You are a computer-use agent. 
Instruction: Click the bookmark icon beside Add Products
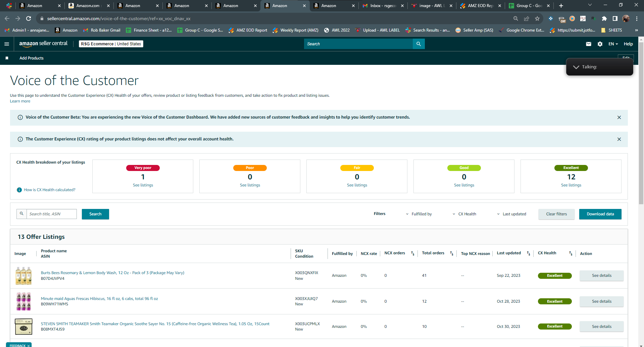pyautogui.click(x=7, y=58)
